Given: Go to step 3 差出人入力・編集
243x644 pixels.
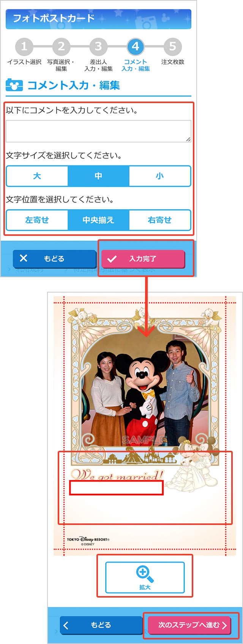Looking at the screenshot, I should point(98,47).
